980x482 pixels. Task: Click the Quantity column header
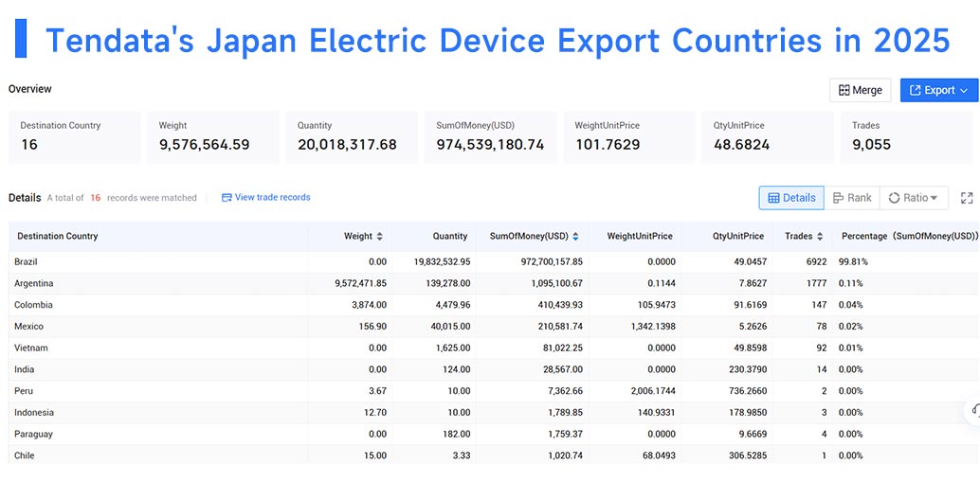(450, 236)
